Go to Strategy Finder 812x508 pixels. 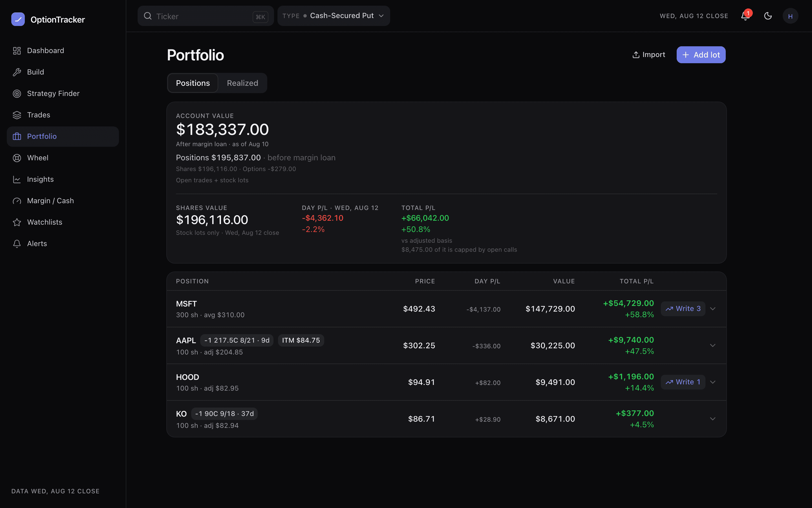(x=63, y=94)
